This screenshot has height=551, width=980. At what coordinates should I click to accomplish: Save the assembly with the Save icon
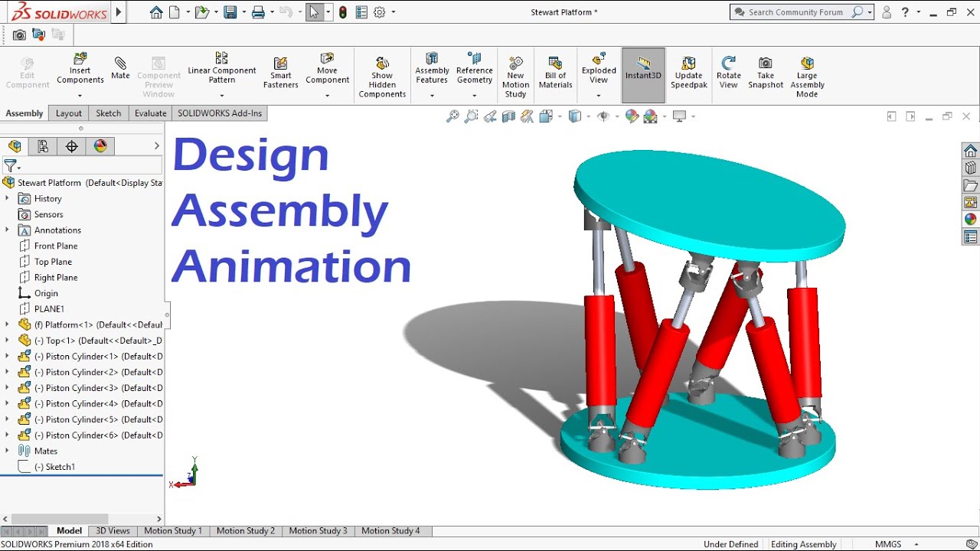pos(230,12)
